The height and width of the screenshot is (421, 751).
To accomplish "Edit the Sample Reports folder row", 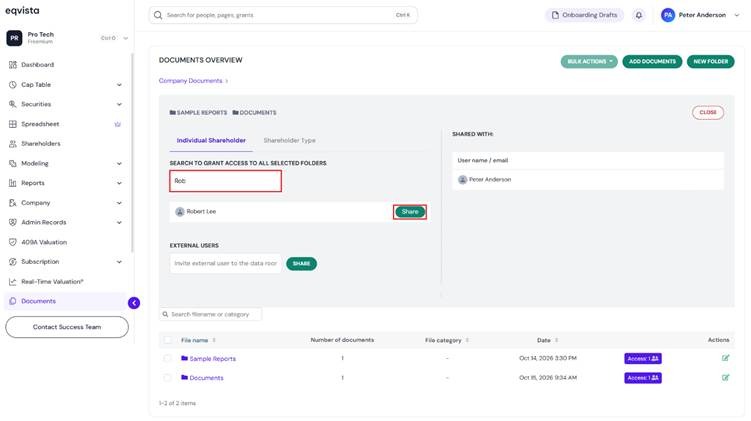I will click(x=725, y=358).
